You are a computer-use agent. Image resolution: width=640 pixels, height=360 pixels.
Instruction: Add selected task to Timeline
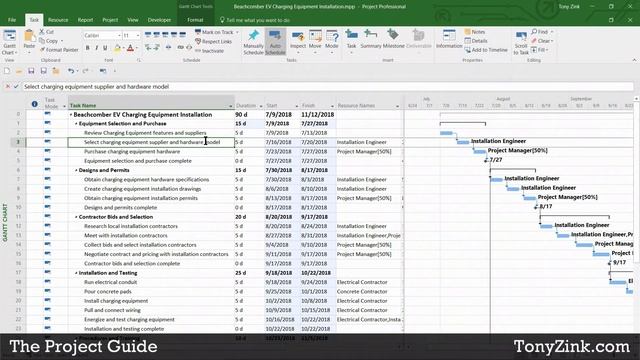[x=486, y=50]
